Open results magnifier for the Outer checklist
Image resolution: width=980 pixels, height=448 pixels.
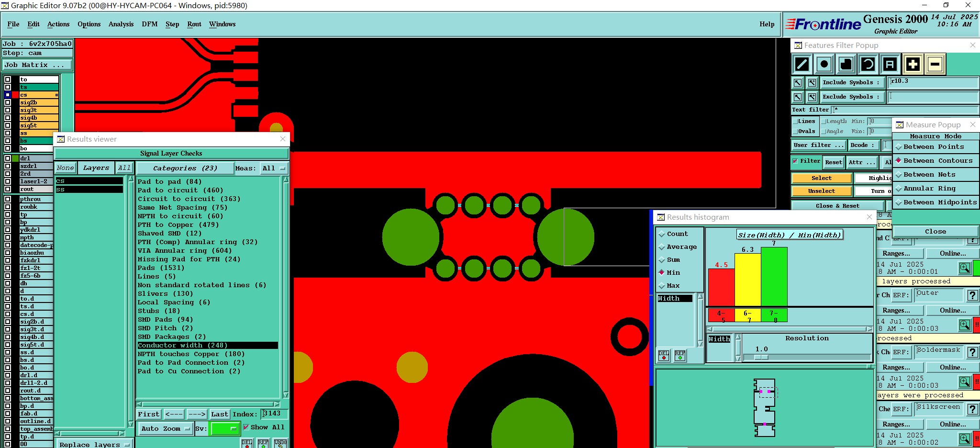coord(965,325)
